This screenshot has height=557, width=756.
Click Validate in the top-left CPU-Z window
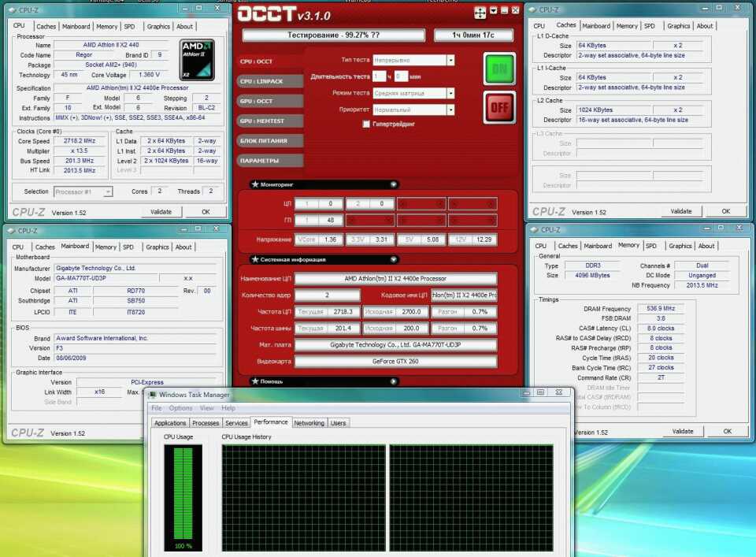coord(161,212)
